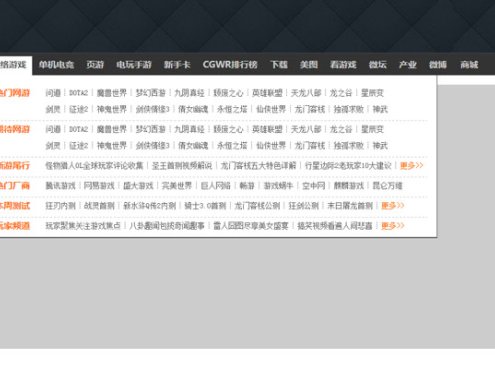Open 永恒之塔 in the 热门网游 section
This screenshot has height=370, width=495.
point(232,109)
